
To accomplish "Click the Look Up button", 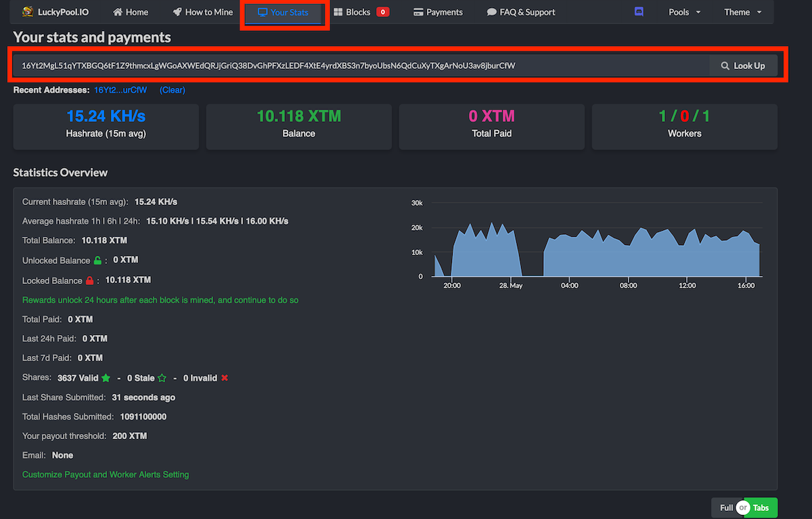I will [x=743, y=66].
